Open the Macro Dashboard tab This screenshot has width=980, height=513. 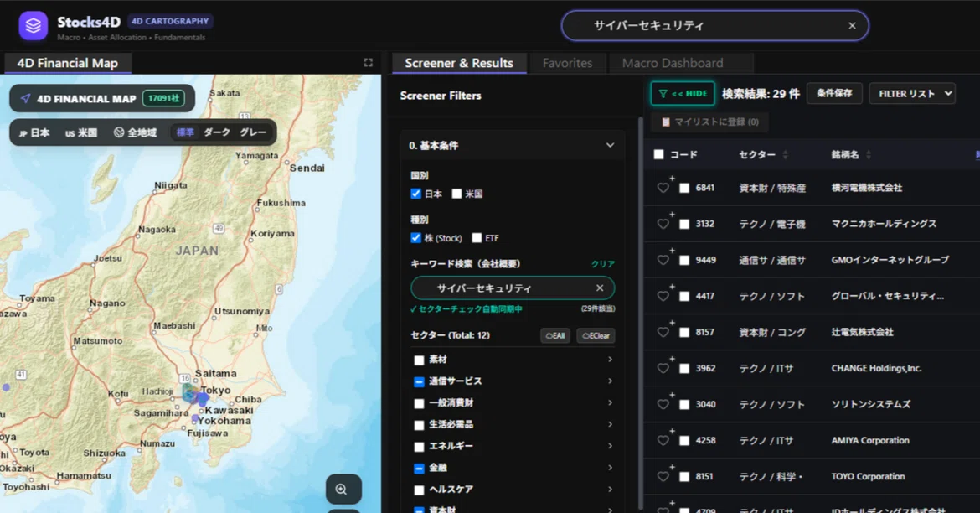pyautogui.click(x=673, y=63)
